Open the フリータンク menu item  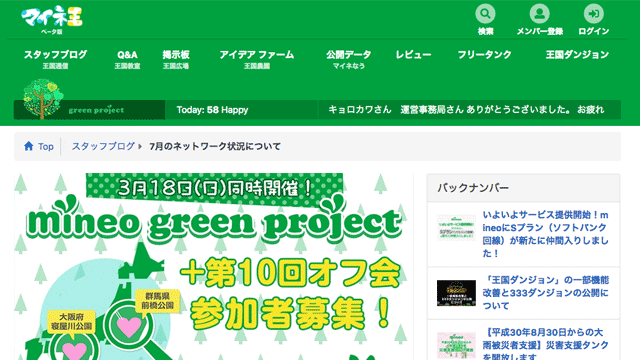[484, 55]
